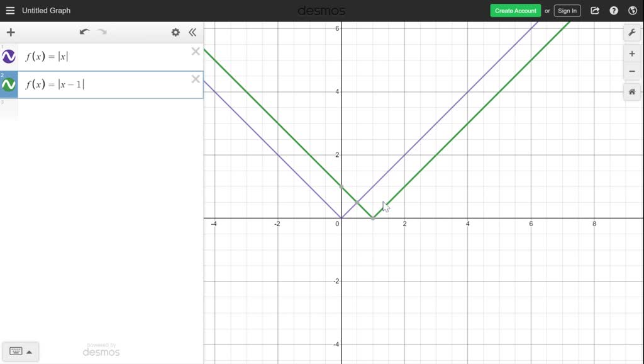
Task: Delete the f(x)=|x-1| expression
Action: 196,79
